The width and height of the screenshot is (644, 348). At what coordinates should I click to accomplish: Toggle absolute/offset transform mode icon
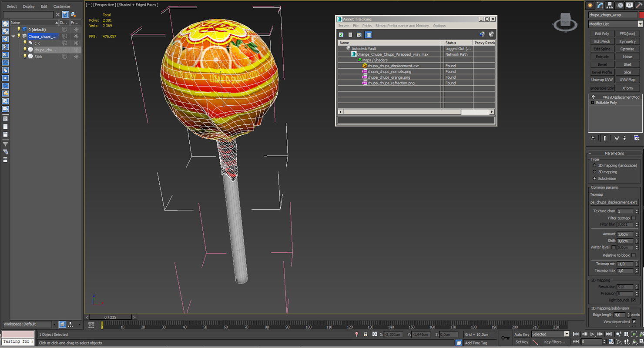(374, 334)
